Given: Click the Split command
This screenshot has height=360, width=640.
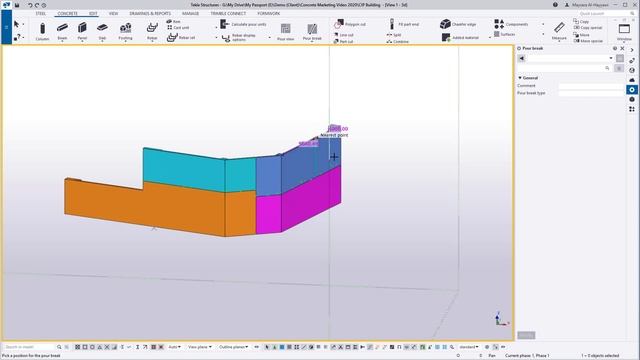Looking at the screenshot, I should [394, 35].
